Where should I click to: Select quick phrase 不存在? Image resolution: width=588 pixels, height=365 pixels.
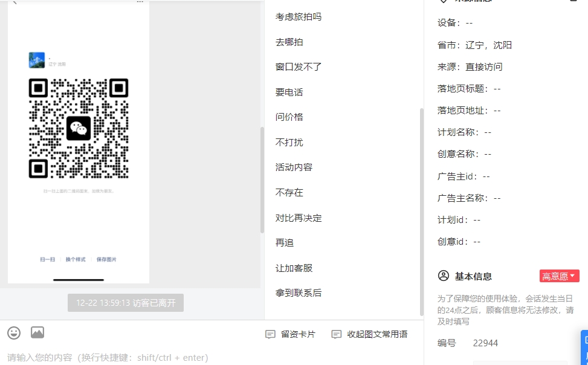(289, 193)
